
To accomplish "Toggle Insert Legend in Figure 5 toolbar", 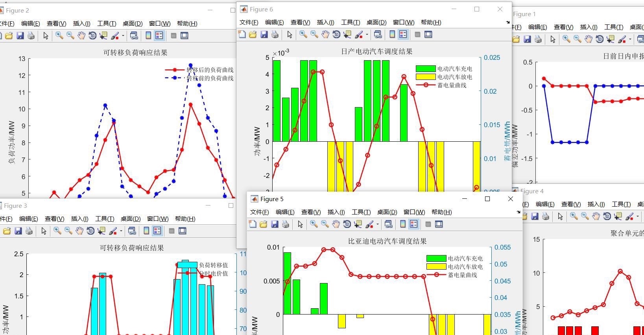I will pyautogui.click(x=414, y=224).
